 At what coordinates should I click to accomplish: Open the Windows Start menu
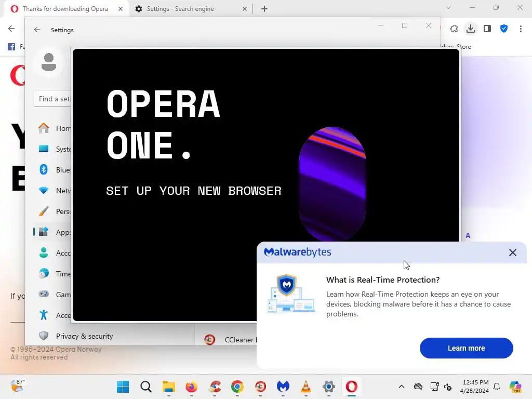(x=123, y=387)
